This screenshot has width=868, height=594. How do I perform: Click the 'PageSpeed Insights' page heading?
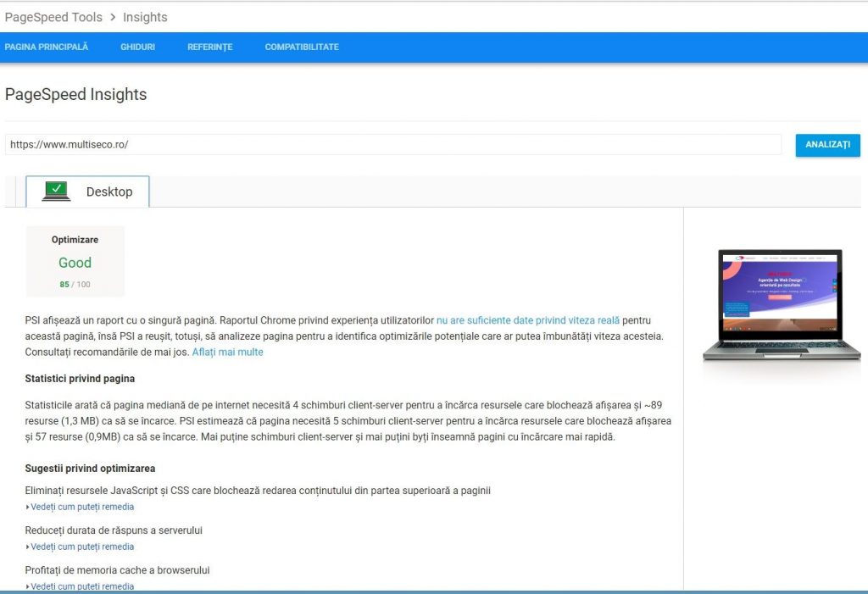tap(75, 95)
